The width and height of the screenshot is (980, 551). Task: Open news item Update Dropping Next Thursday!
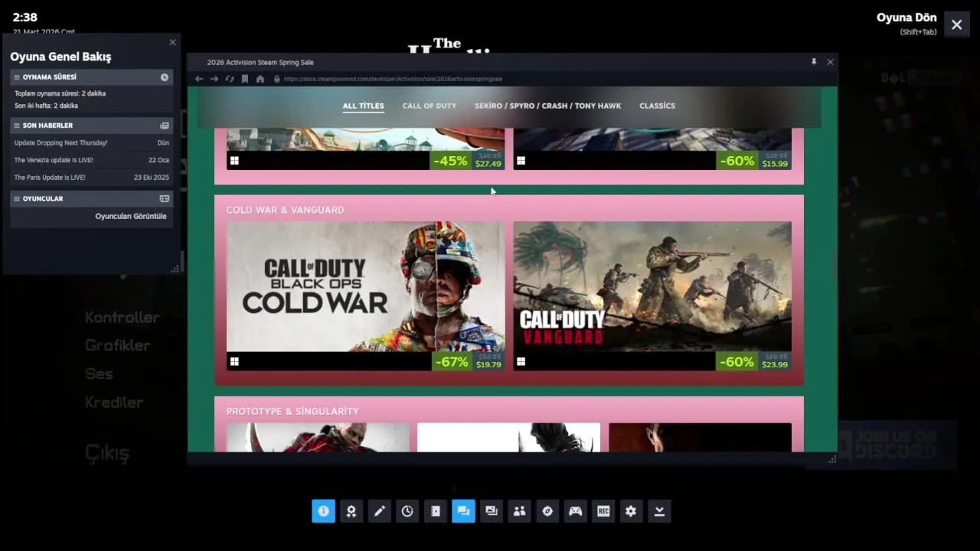click(x=92, y=143)
